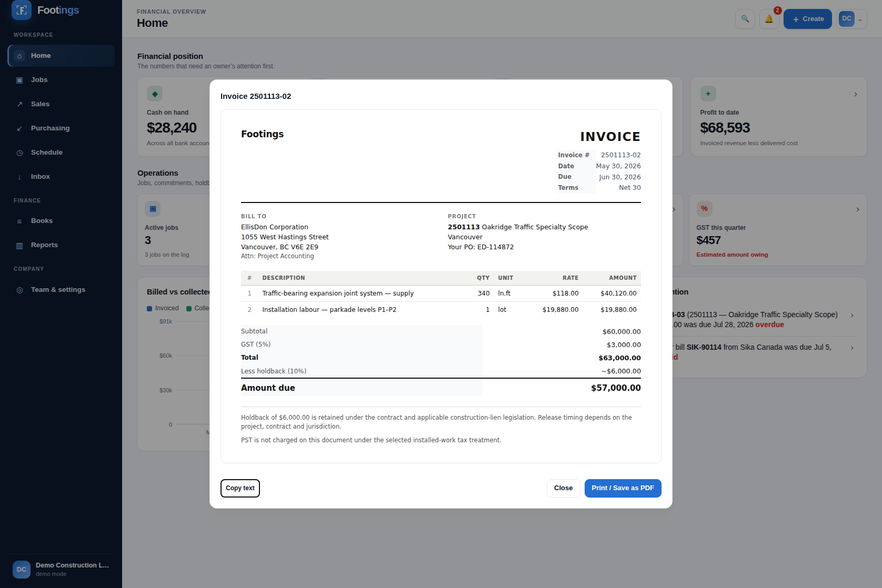Click the Invoiced legend blue swatch
882x588 pixels.
click(x=149, y=309)
